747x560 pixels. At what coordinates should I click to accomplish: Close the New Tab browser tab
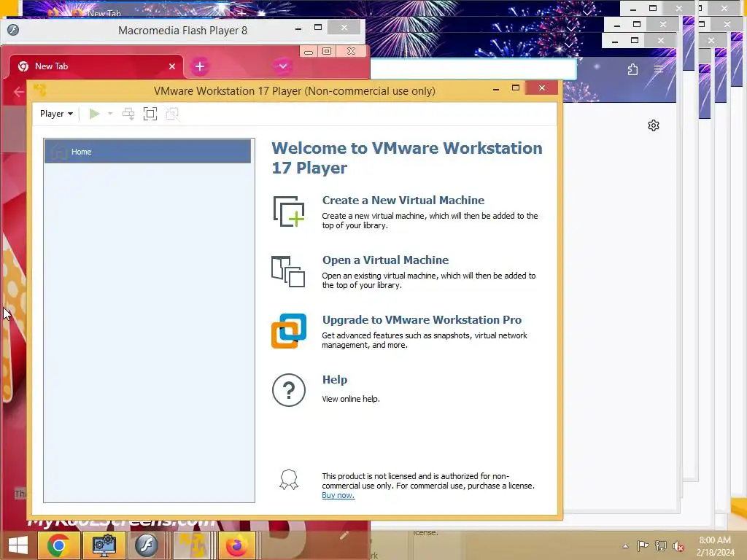tap(172, 66)
